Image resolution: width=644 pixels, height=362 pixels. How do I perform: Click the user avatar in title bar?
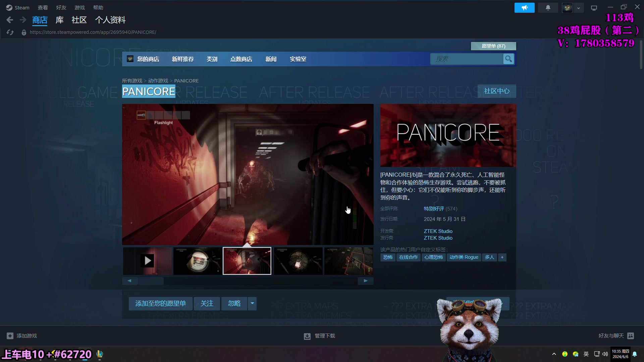[x=568, y=8]
